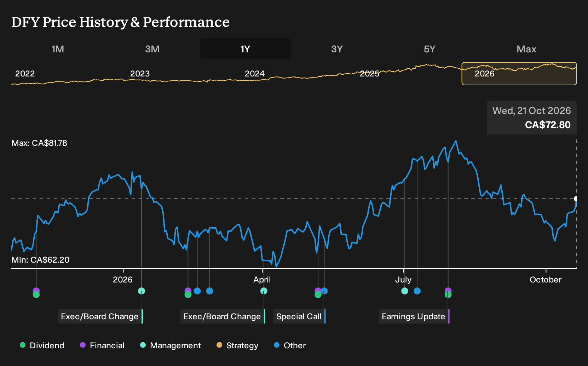Click the teal Management marker right of the 2026 tick
The height and width of the screenshot is (366, 588).
142,291
